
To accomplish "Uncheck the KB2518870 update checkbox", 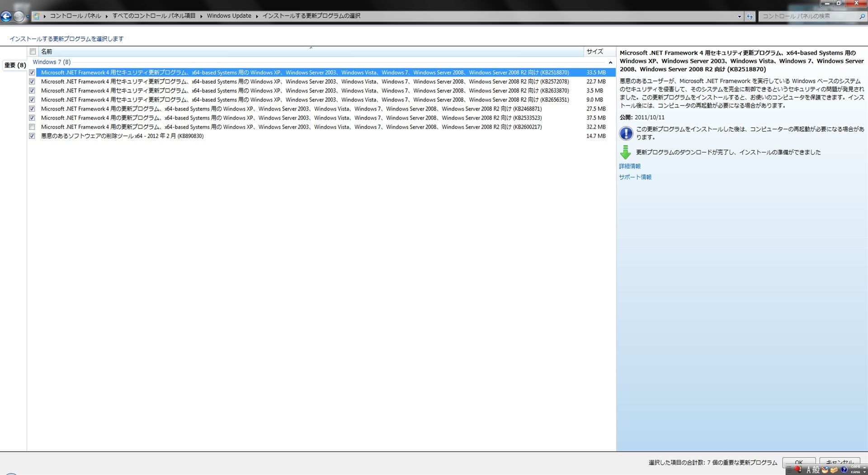I will click(32, 72).
